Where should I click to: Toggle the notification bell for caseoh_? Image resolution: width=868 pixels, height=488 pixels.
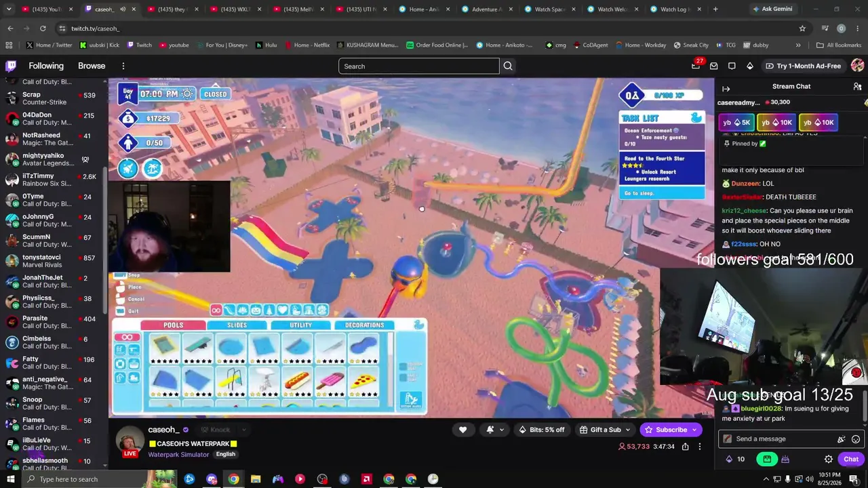point(490,430)
